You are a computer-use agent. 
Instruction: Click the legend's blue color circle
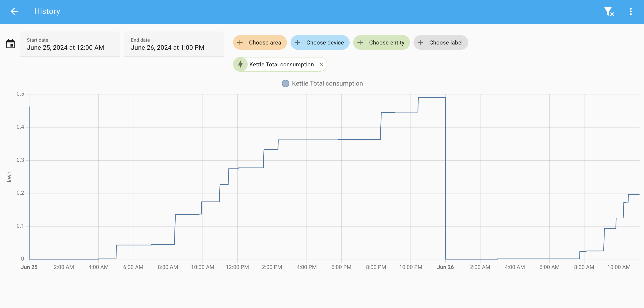coord(285,83)
